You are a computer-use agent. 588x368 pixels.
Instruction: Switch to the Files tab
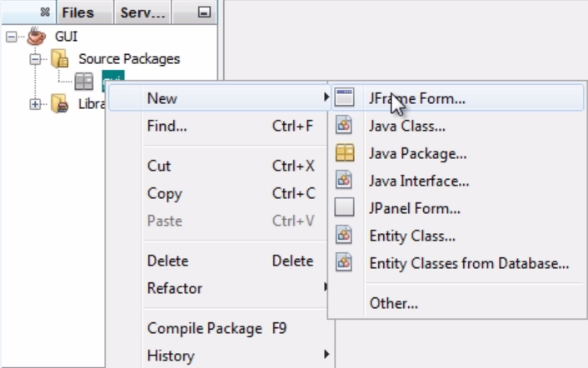click(x=78, y=12)
